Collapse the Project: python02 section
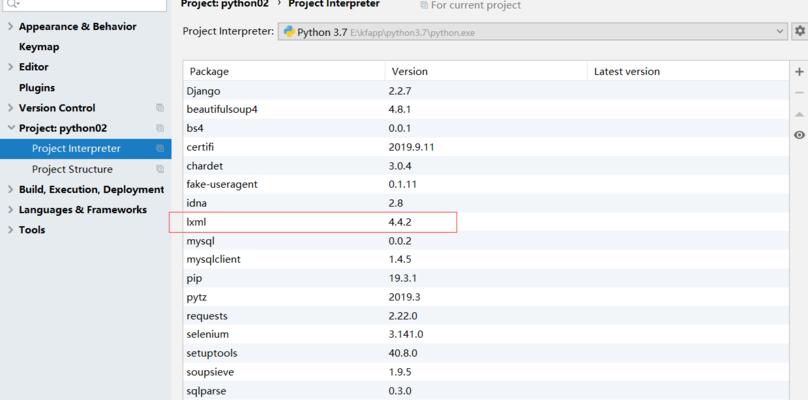 [11, 128]
